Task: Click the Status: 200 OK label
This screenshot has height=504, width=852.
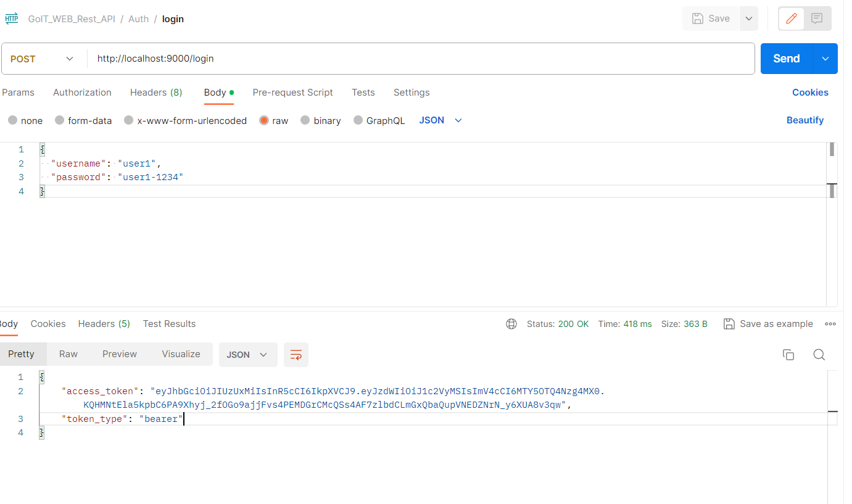Action: click(x=558, y=324)
